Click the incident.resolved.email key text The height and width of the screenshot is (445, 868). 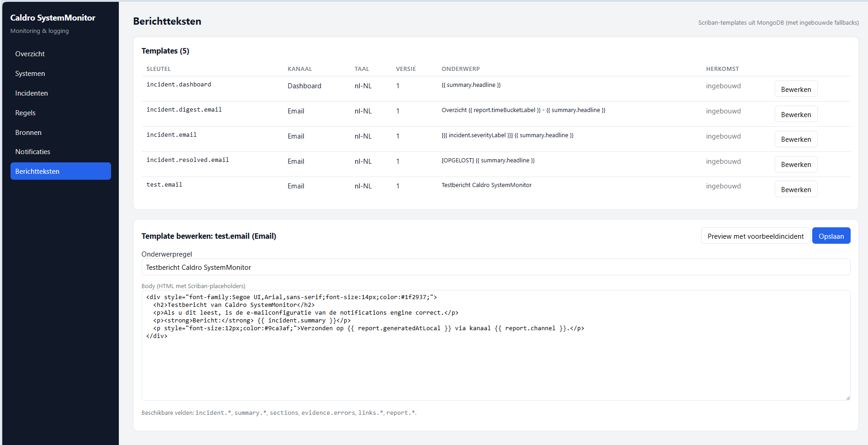tap(187, 160)
